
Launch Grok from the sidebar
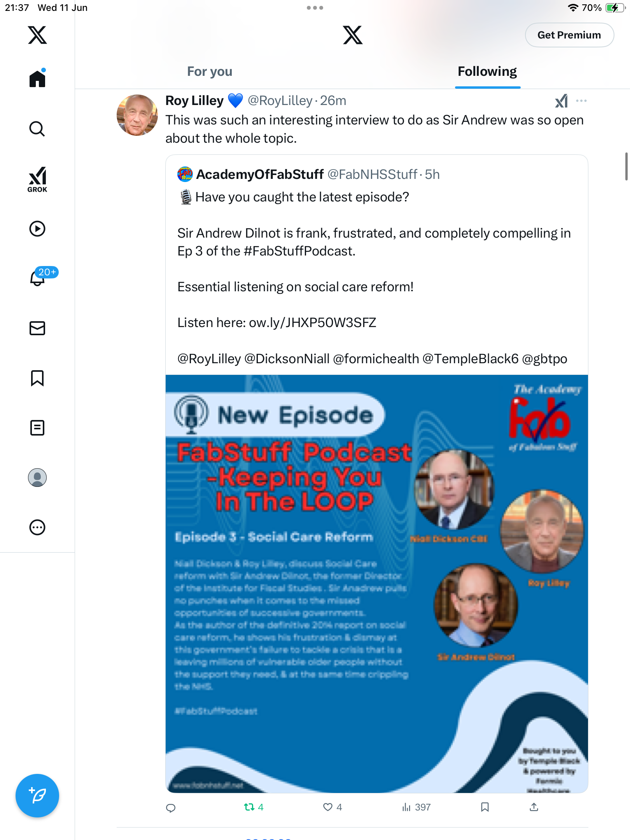(x=37, y=180)
